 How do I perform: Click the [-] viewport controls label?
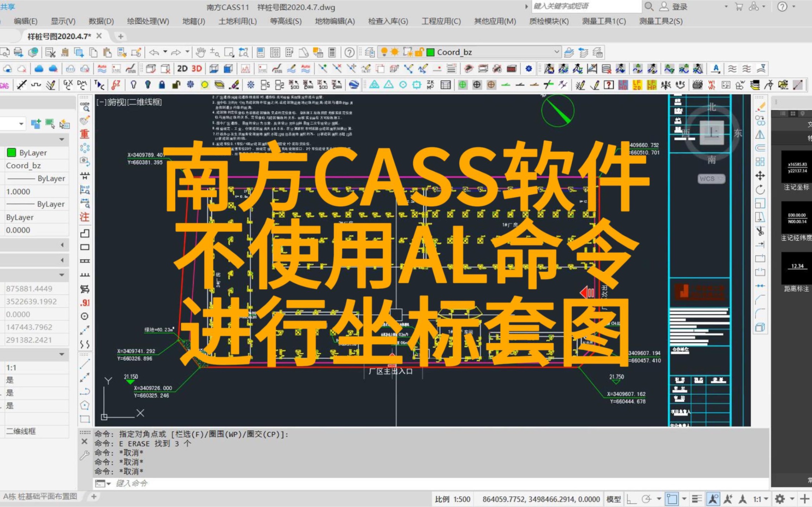click(101, 102)
